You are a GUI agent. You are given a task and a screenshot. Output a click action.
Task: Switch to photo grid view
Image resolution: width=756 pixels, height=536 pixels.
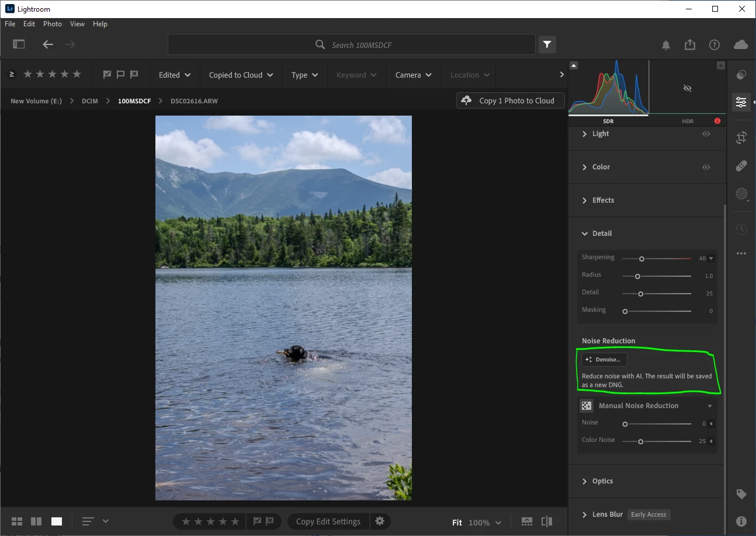pos(17,521)
